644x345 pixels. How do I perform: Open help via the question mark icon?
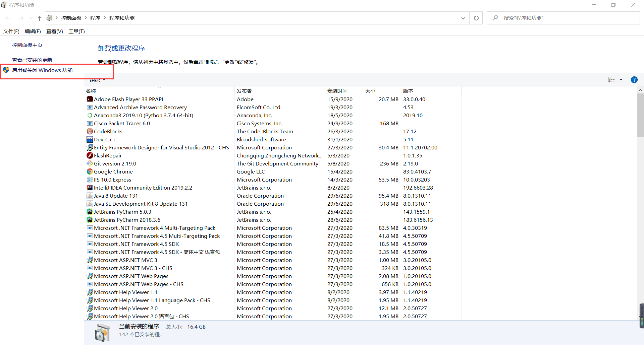[x=634, y=80]
